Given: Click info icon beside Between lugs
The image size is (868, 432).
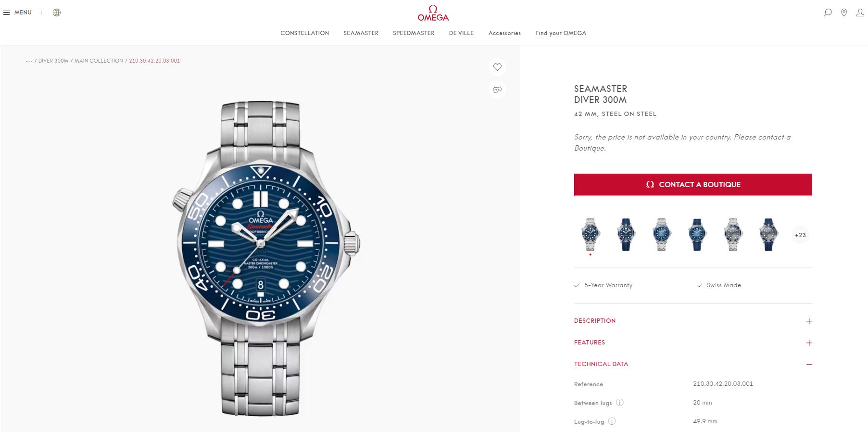Looking at the screenshot, I should 620,403.
